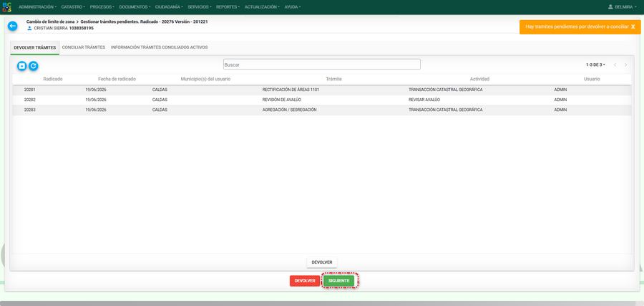Image resolution: width=644 pixels, height=306 pixels.
Task: Open INFORMACIÓN TRÁMITES CONCILIADOS ACTIVOS tab
Action: [159, 47]
